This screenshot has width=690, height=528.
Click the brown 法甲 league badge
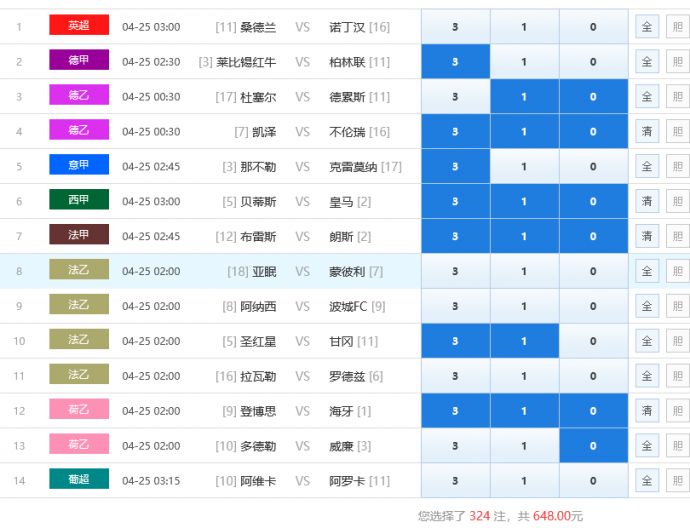(79, 236)
